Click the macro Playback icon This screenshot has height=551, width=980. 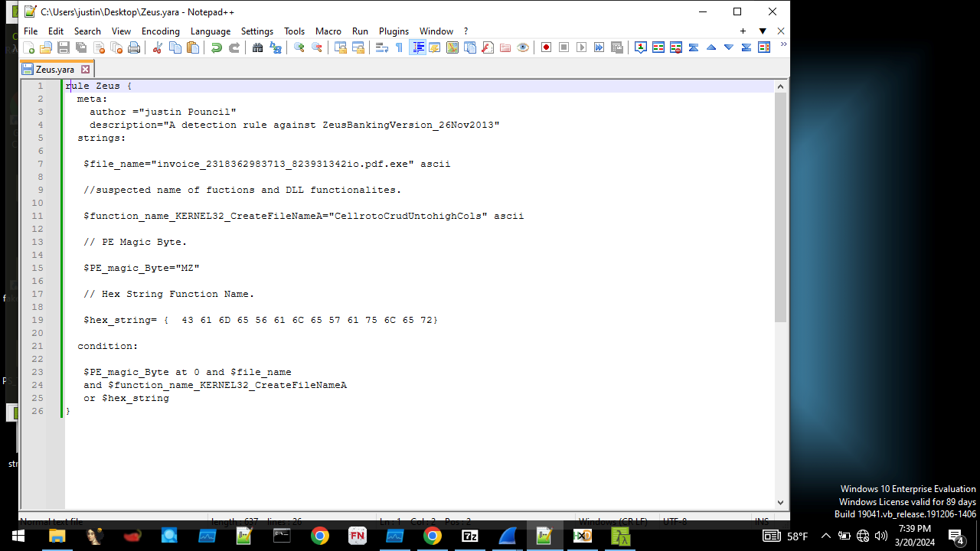[581, 47]
